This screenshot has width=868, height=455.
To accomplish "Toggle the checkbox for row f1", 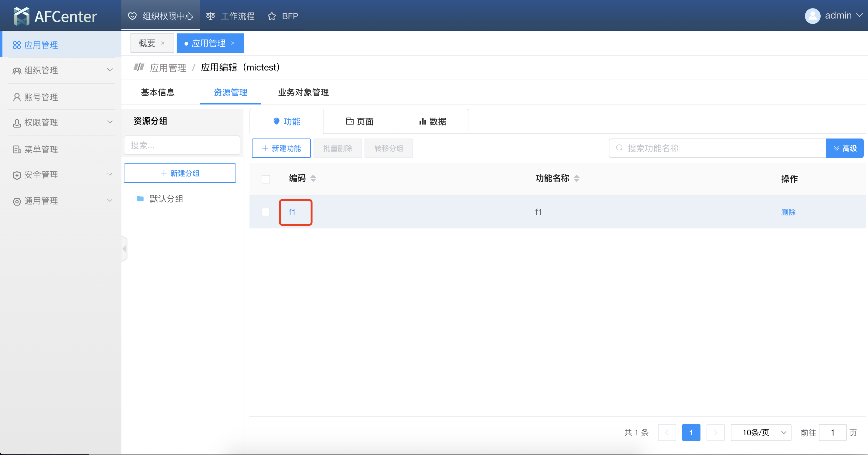I will tap(266, 212).
